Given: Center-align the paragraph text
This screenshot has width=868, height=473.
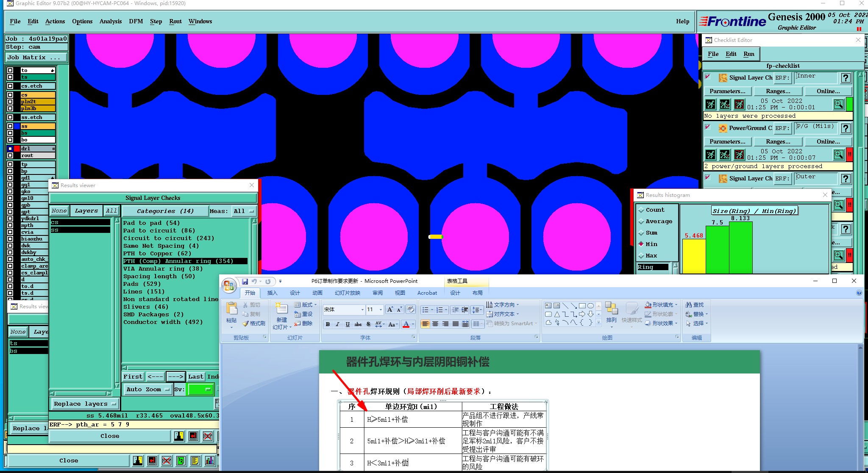Looking at the screenshot, I should coord(435,324).
